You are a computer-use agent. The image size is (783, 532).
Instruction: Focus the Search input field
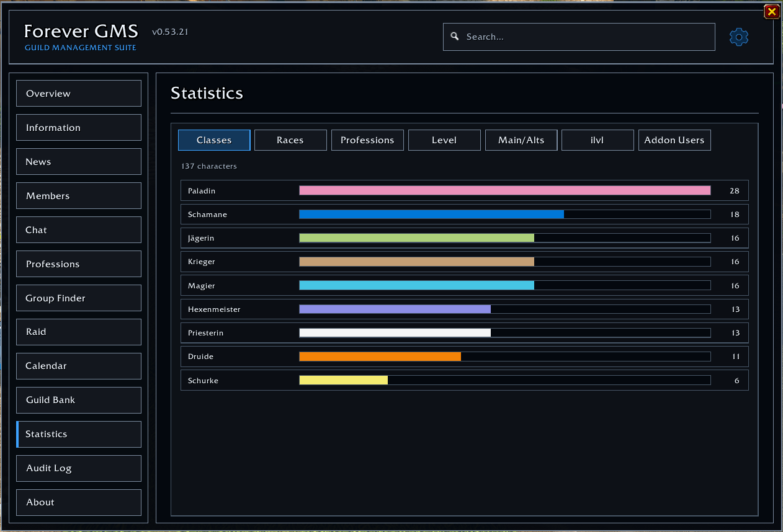(579, 37)
